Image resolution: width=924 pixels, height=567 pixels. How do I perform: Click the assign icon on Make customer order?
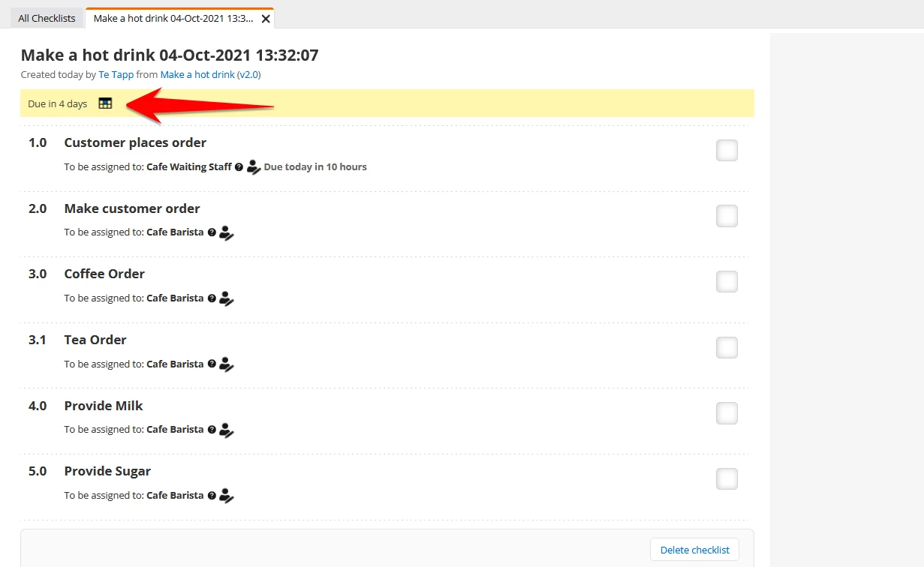226,232
